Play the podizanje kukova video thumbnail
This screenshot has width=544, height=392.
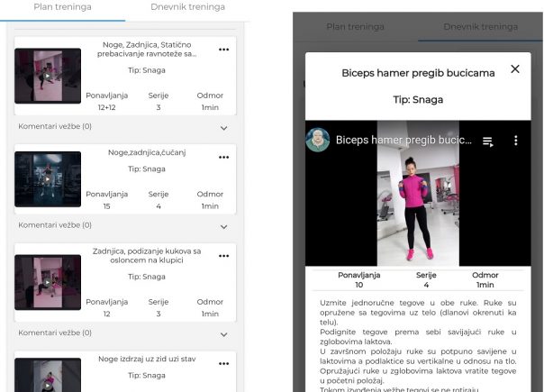click(x=47, y=282)
